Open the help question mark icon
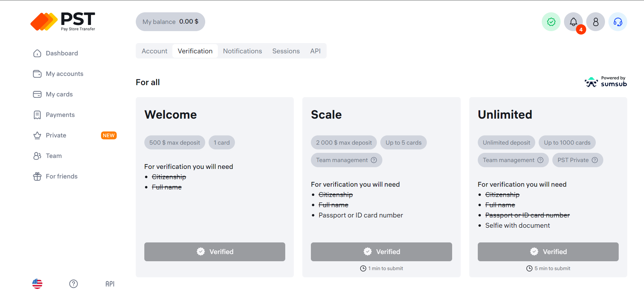Viewport: 644px width, 292px height. [74, 284]
